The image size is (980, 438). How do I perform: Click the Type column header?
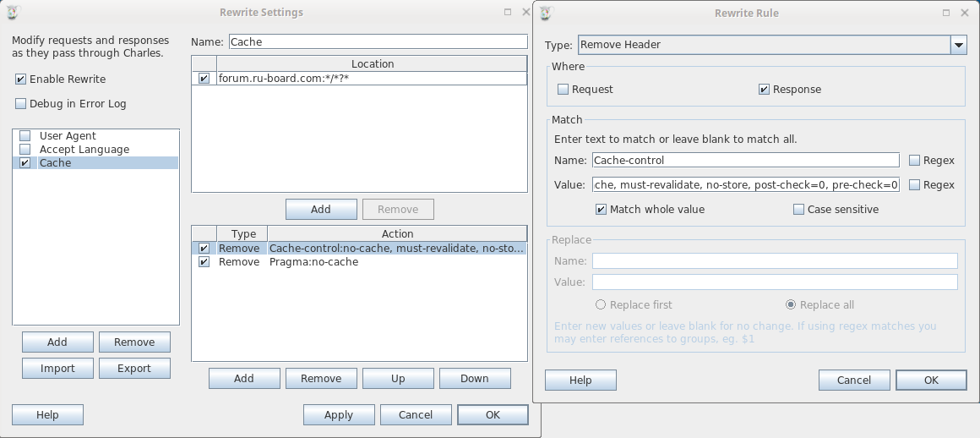[x=242, y=234]
